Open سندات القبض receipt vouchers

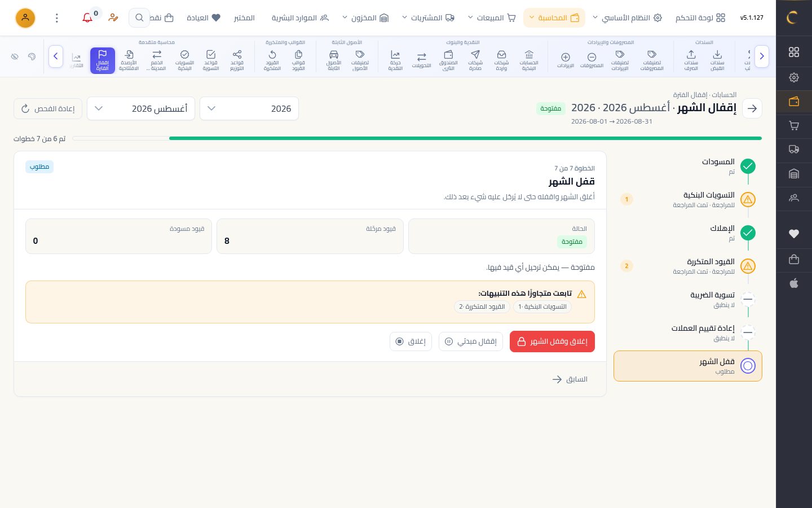pos(717,60)
